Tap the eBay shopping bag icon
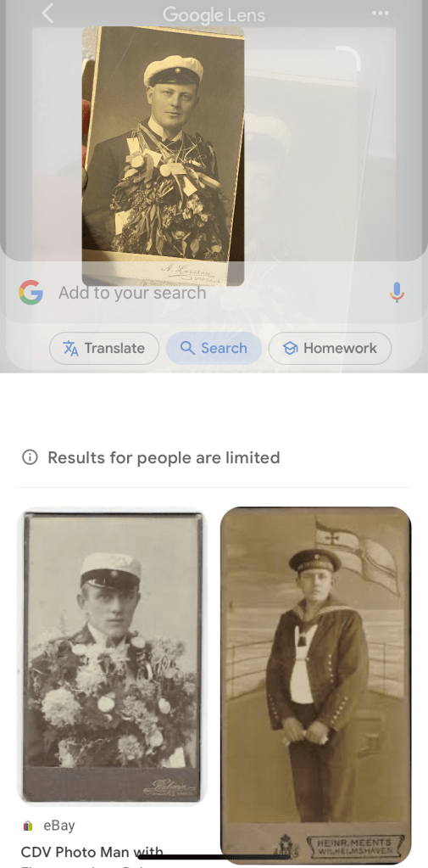This screenshot has height=868, width=428. (x=28, y=826)
